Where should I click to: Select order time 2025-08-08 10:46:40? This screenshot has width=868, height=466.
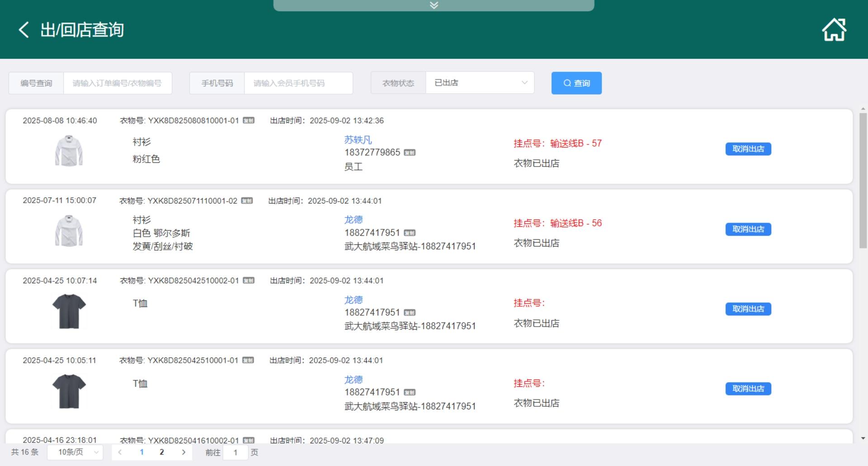coord(60,121)
